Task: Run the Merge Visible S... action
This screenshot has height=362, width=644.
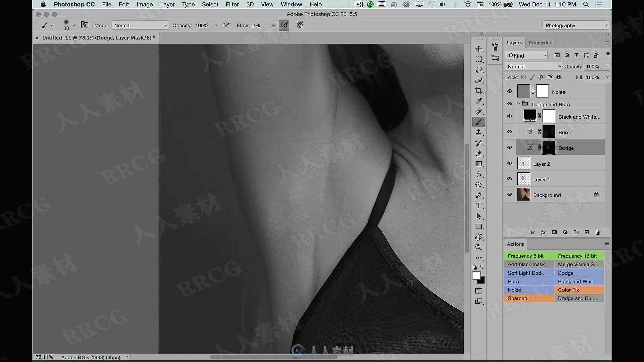Action: 579,264
